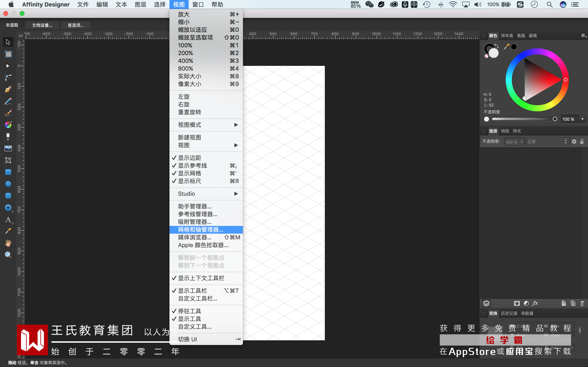Image resolution: width=588 pixels, height=367 pixels.
Task: Select the Artistic Text tool
Action: tap(8, 220)
